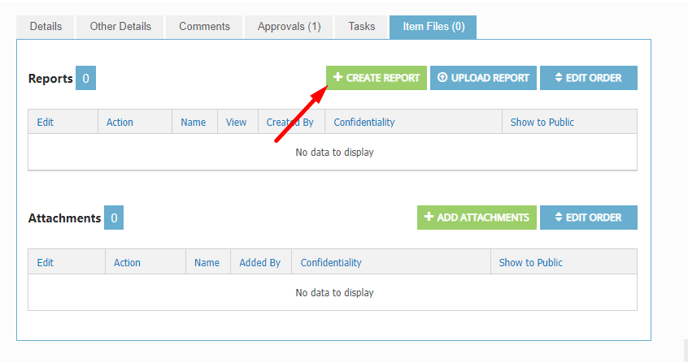Image resolution: width=688 pixels, height=362 pixels.
Task: Click the Create Report button
Action: 376,78
